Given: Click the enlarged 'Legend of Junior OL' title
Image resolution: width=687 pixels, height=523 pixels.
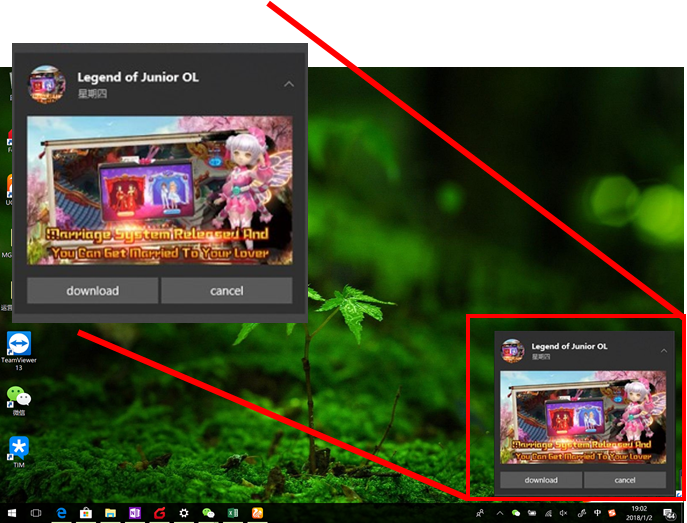Looking at the screenshot, I should click(x=138, y=77).
